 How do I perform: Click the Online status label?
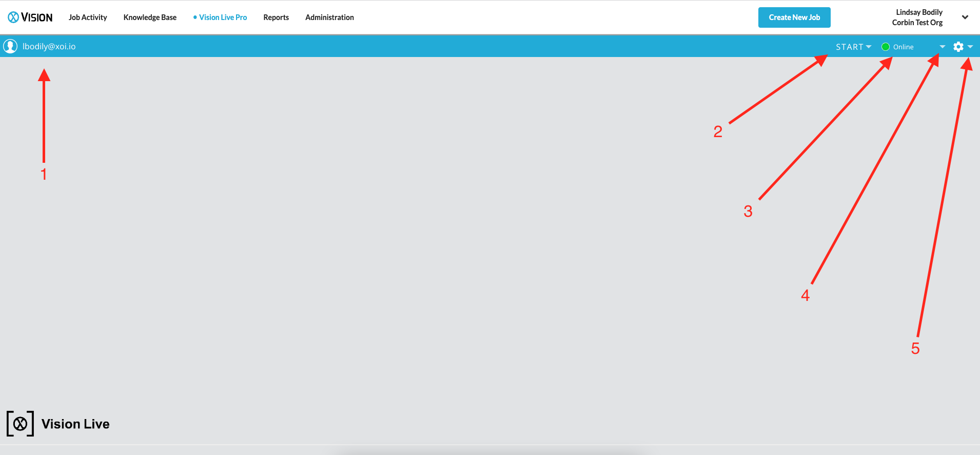pyautogui.click(x=903, y=47)
